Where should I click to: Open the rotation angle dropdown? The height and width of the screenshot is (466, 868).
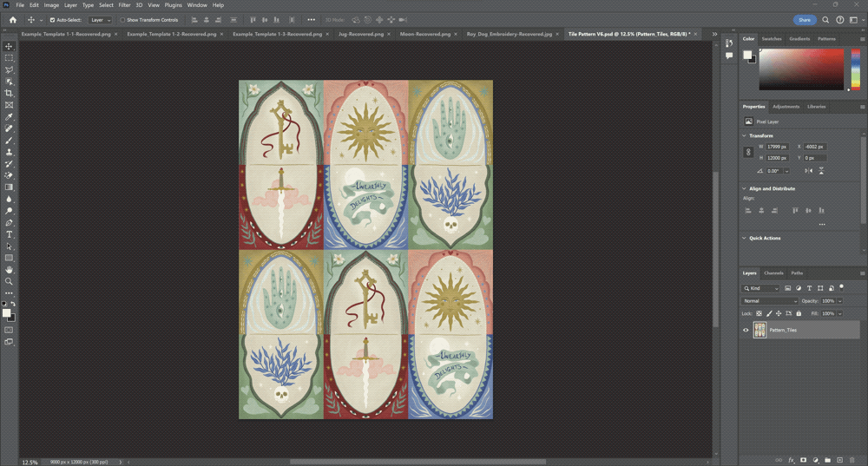(786, 171)
